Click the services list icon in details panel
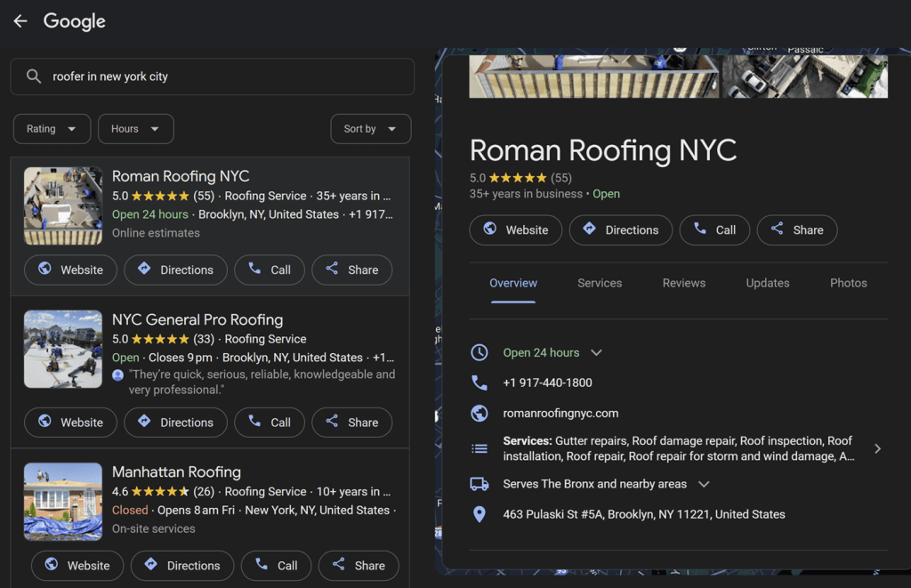The width and height of the screenshot is (911, 588). tap(480, 449)
